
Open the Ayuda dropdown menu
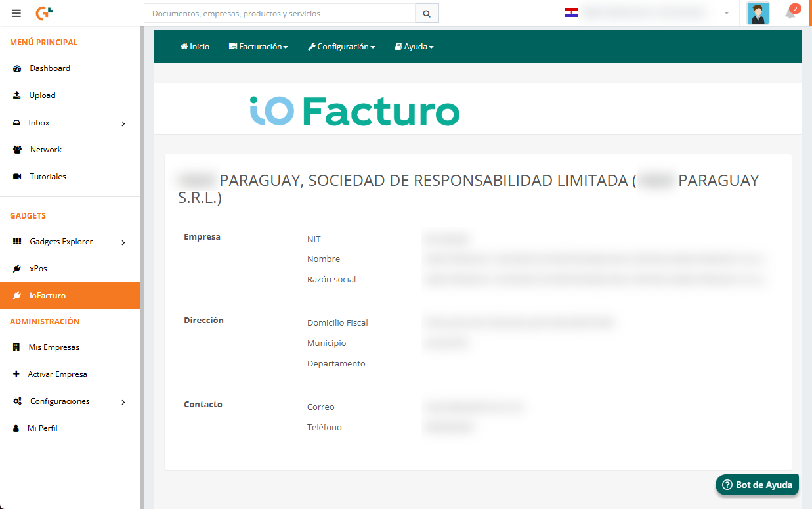(x=414, y=47)
